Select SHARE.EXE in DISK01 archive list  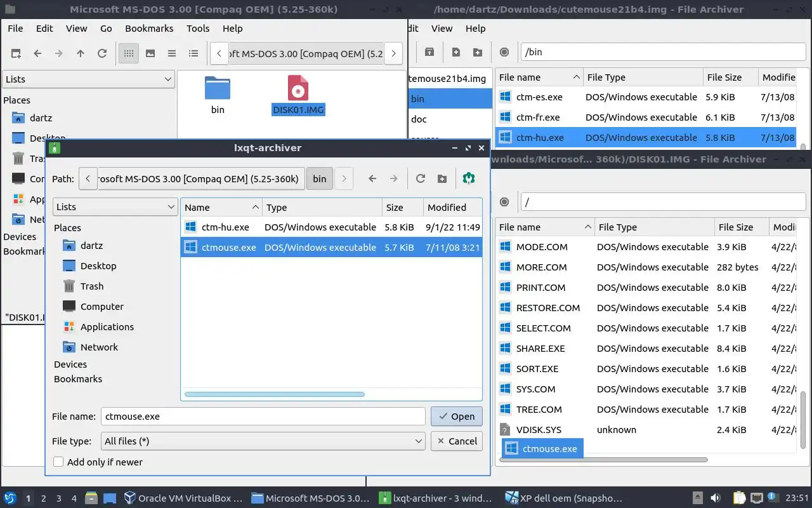pos(646,349)
